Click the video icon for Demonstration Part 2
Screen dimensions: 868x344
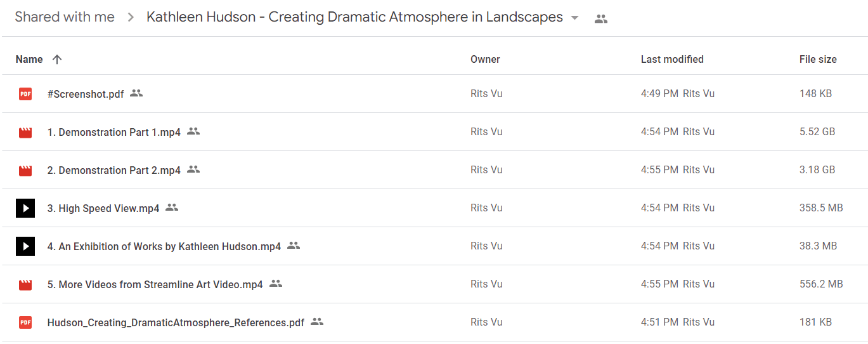tap(25, 170)
